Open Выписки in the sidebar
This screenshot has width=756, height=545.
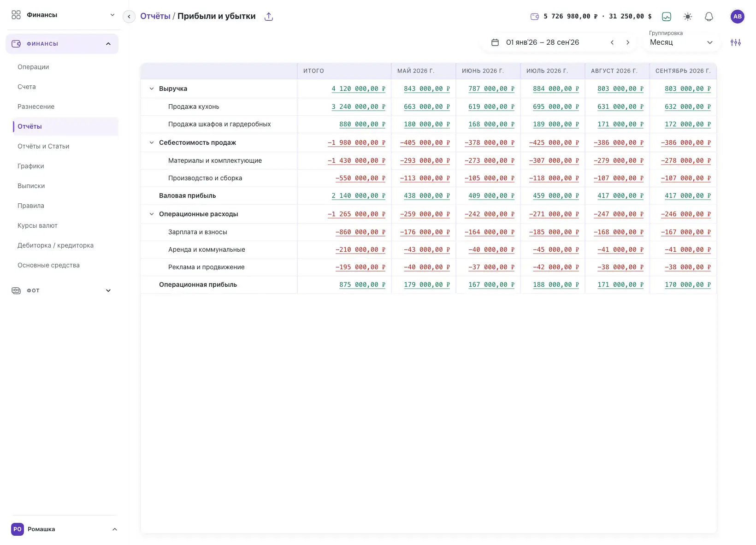[31, 186]
